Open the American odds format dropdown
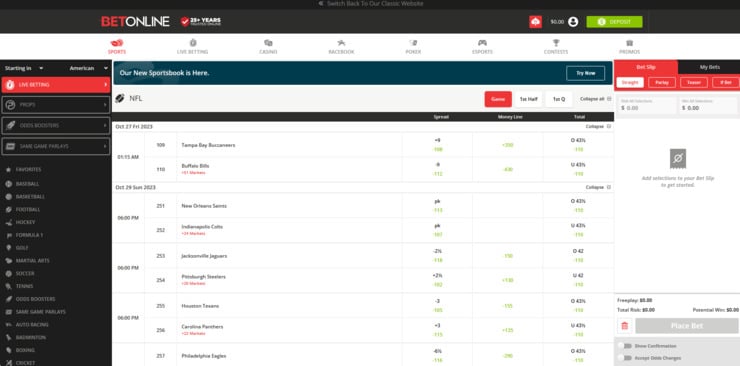 (89, 68)
